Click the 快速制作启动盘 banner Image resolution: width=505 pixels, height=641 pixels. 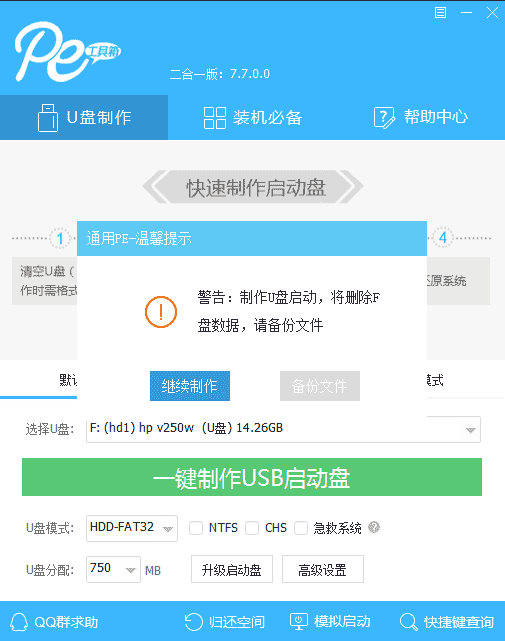[x=253, y=188]
